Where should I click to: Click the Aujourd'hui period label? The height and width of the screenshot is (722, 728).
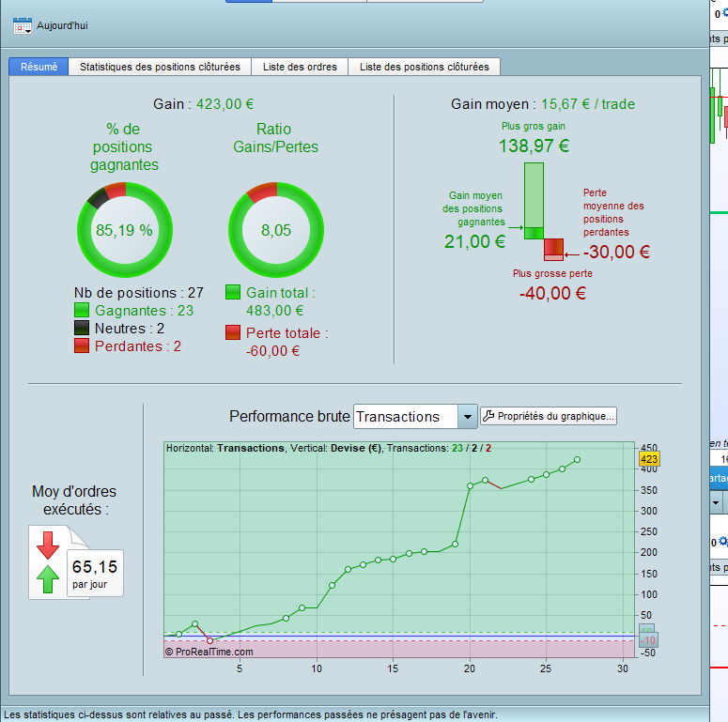tap(62, 25)
